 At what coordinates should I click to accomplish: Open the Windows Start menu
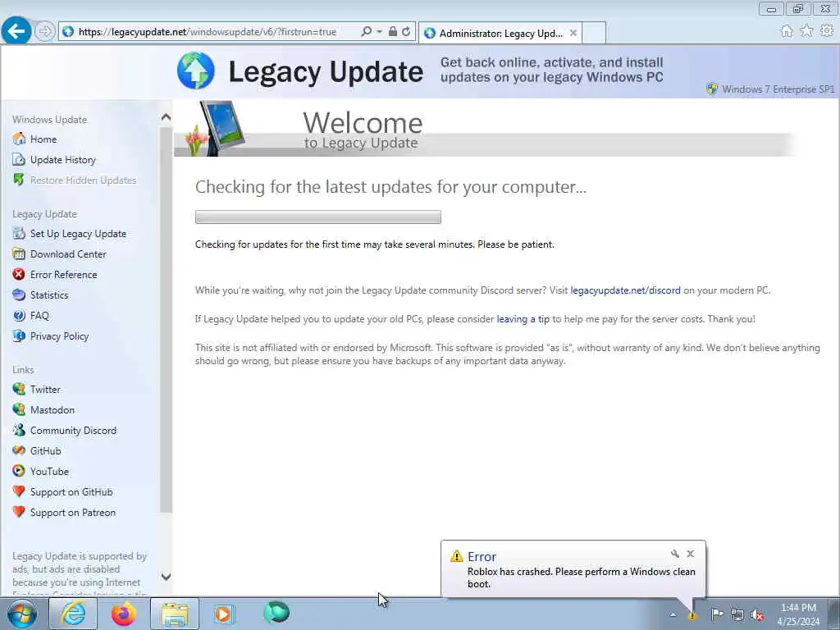pos(22,614)
